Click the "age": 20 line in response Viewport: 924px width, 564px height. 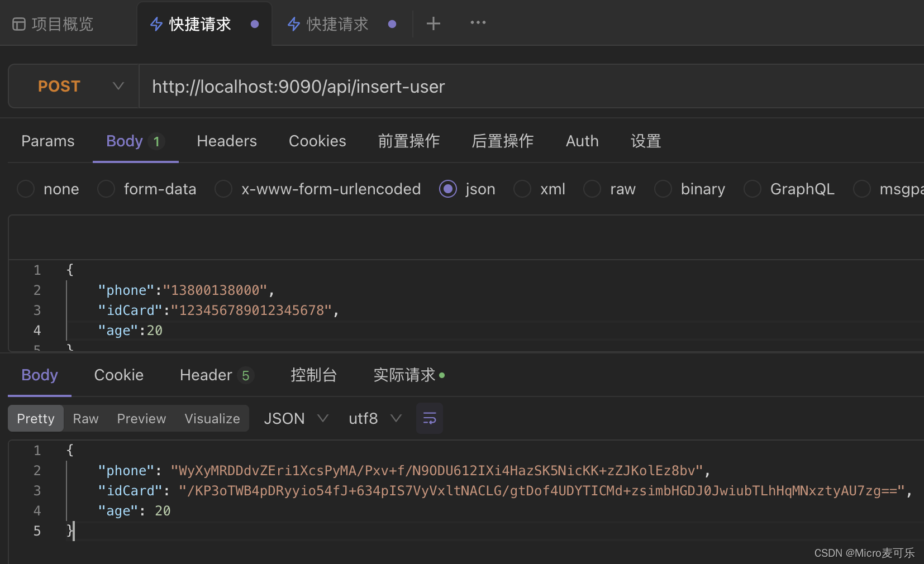tap(134, 511)
